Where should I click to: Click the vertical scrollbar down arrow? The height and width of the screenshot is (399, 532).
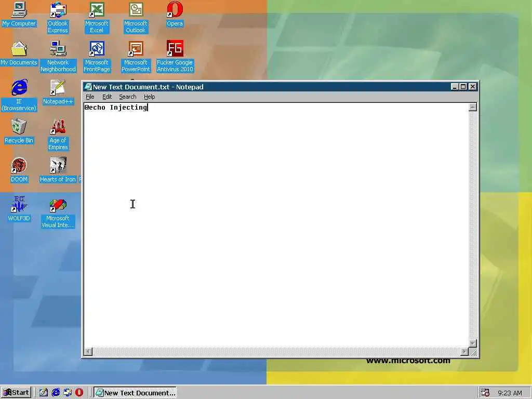click(x=473, y=343)
